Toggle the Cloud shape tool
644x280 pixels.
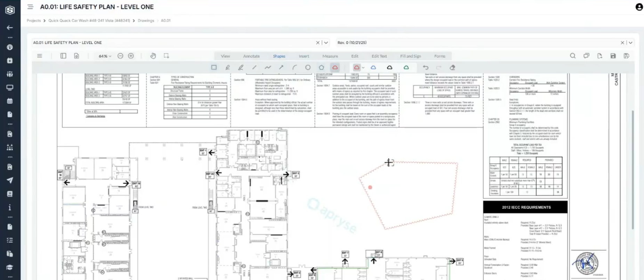335,68
